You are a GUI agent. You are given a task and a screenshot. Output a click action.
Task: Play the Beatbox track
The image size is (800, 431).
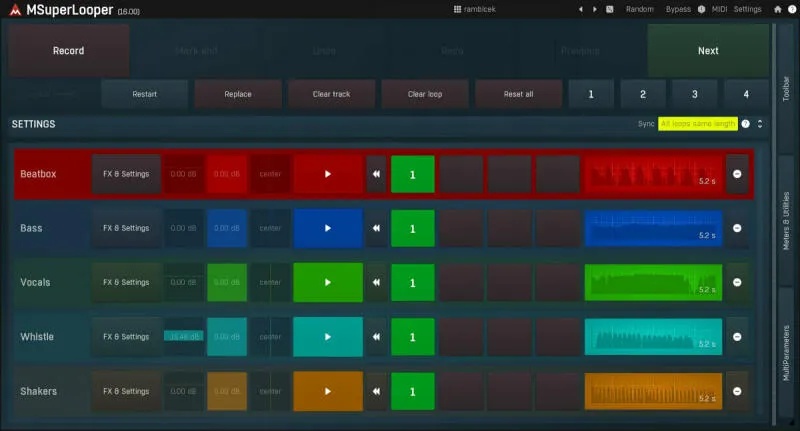click(x=328, y=174)
